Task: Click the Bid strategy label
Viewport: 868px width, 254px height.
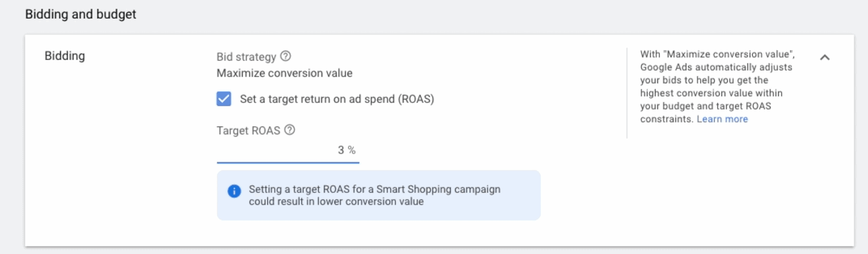Action: [x=246, y=57]
